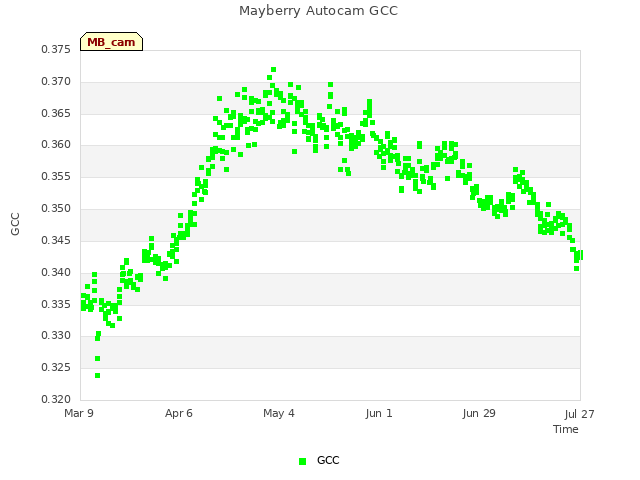The image size is (640, 480).
Task: Click the Apr 6 x-axis label
Action: 179,413
